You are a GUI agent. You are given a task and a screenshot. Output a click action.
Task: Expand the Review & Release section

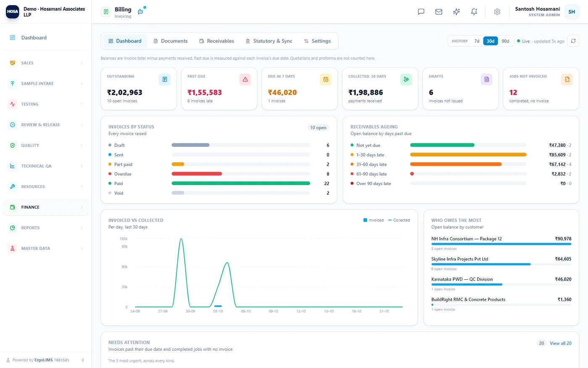(x=46, y=124)
